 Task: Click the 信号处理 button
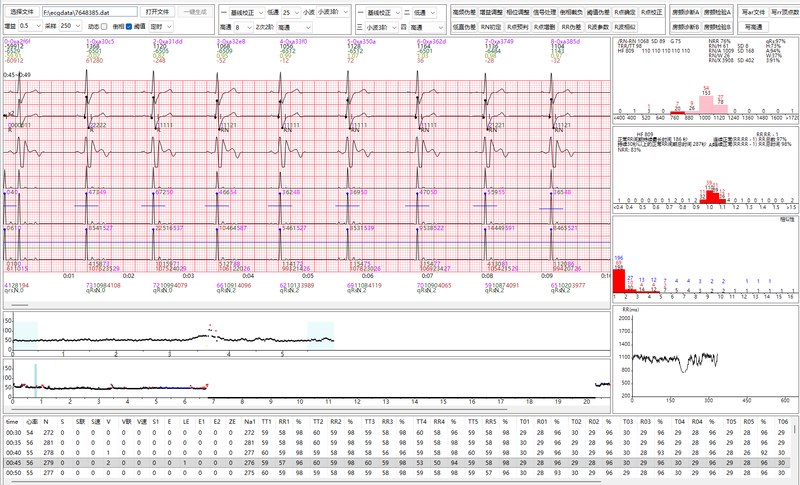(544, 10)
